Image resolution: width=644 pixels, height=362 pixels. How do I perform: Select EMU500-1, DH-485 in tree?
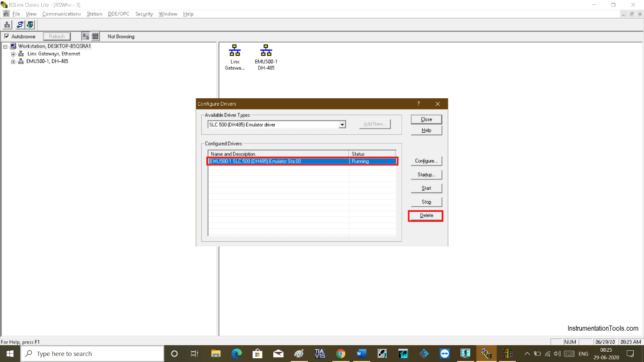click(x=47, y=61)
